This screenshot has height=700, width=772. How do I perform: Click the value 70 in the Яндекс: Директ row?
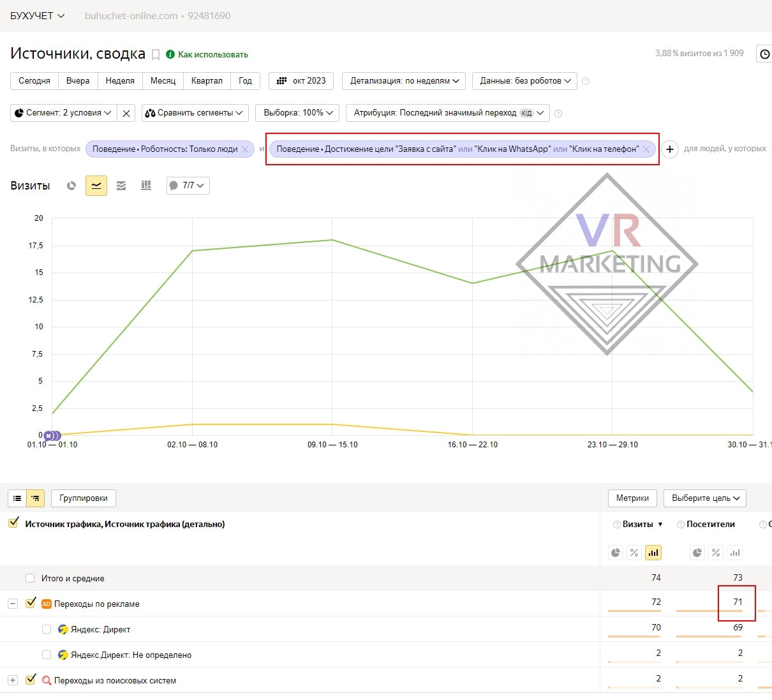[x=656, y=627]
